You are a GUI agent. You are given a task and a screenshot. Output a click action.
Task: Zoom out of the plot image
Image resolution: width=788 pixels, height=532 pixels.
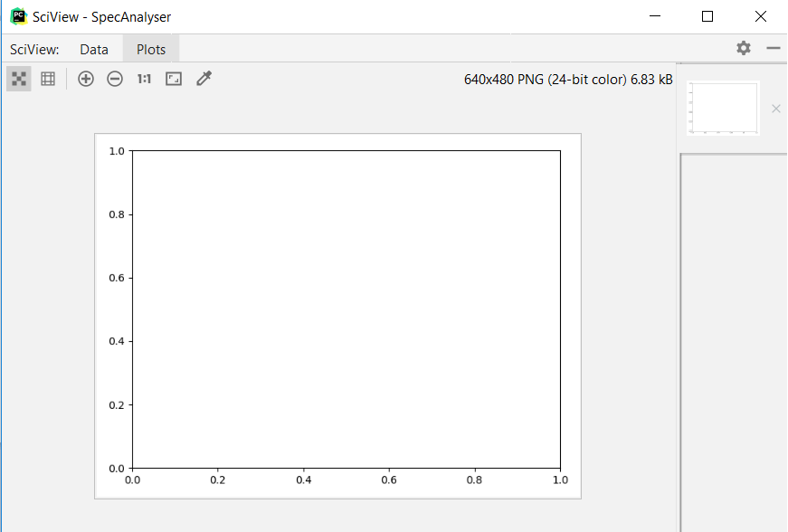coord(115,79)
